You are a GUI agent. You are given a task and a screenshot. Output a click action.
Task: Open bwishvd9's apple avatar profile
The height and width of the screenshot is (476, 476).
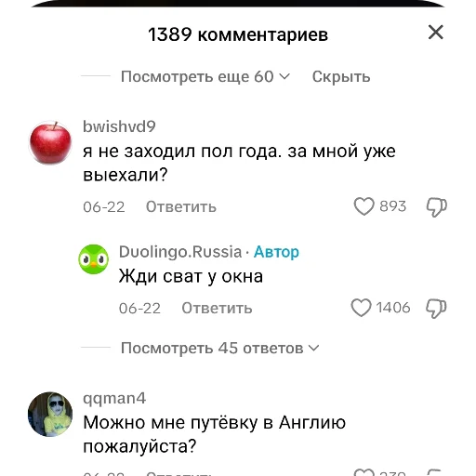coord(50,143)
